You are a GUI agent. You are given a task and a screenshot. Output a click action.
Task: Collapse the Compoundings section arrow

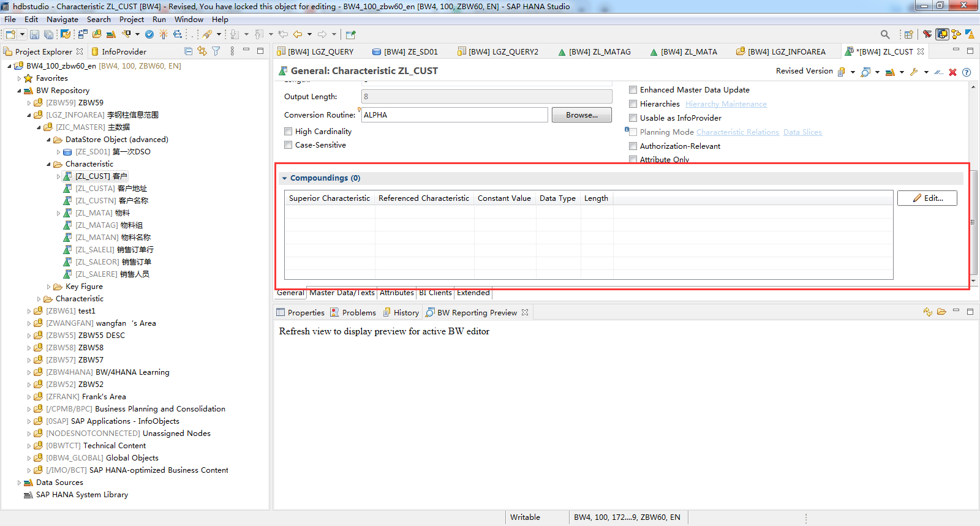(284, 178)
